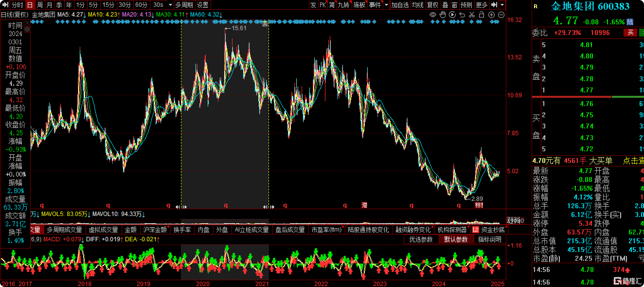Click the 叠 overlay button

445,5
